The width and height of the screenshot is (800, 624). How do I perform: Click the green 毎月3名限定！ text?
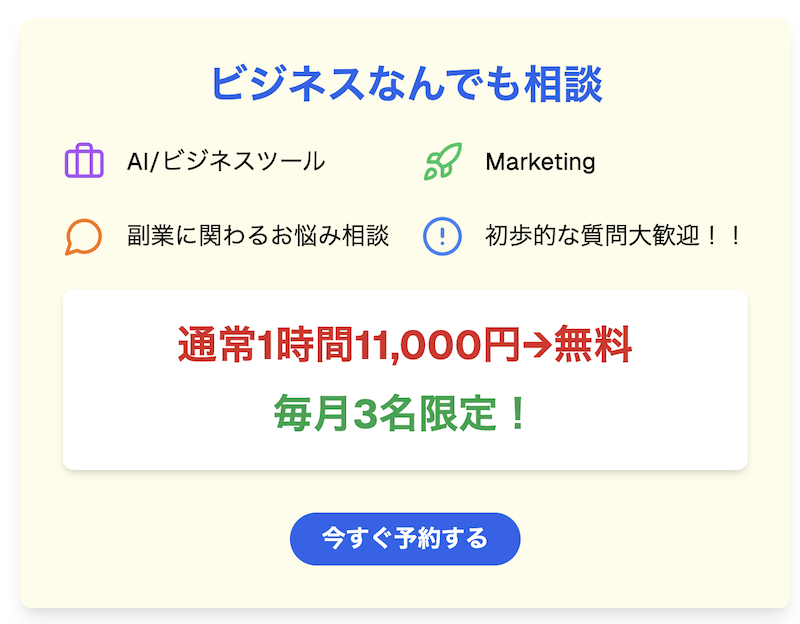coord(402,413)
